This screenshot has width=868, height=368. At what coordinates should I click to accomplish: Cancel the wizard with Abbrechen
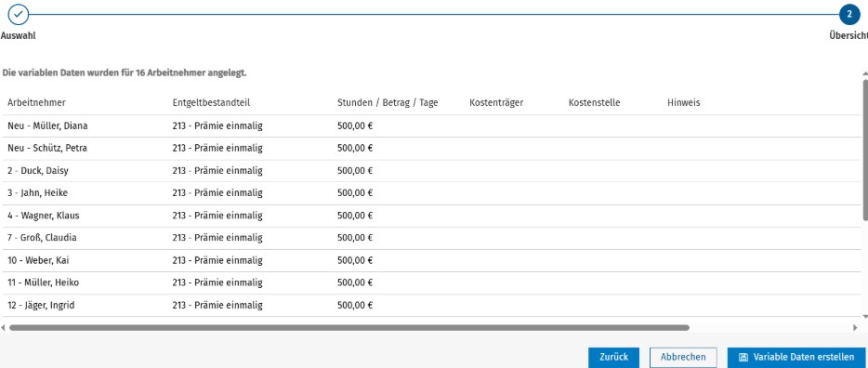click(x=683, y=358)
